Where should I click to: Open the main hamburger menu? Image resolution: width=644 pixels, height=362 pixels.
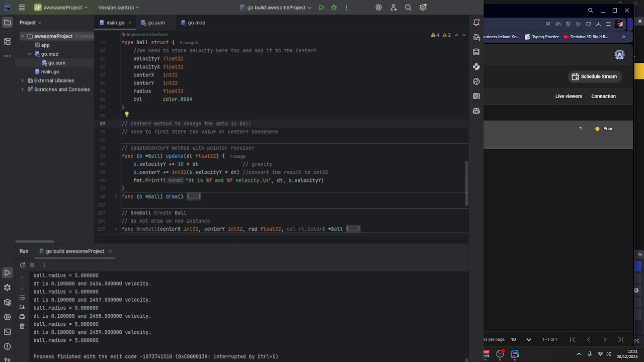tap(22, 8)
